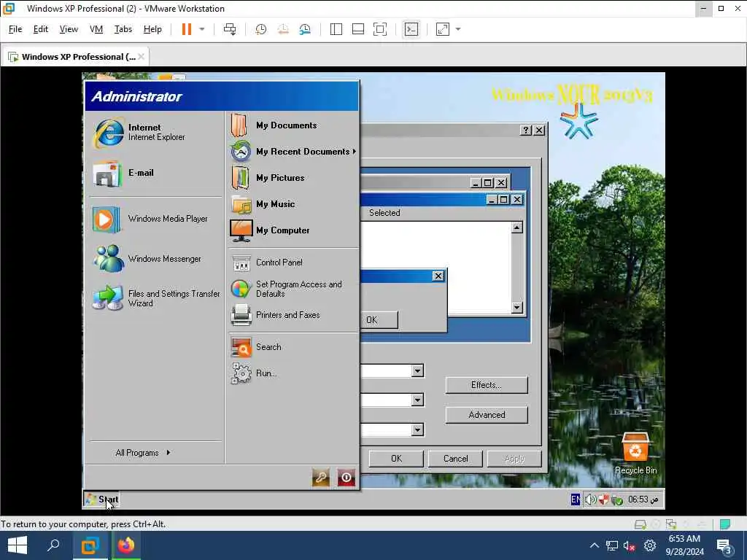Open the power options dropdown arrow
The height and width of the screenshot is (560, 747).
click(202, 29)
